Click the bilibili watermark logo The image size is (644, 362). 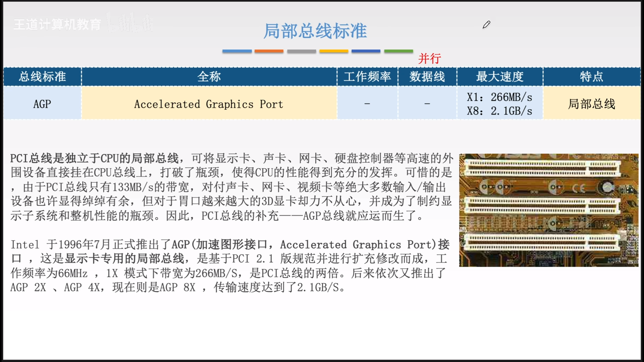click(x=130, y=23)
